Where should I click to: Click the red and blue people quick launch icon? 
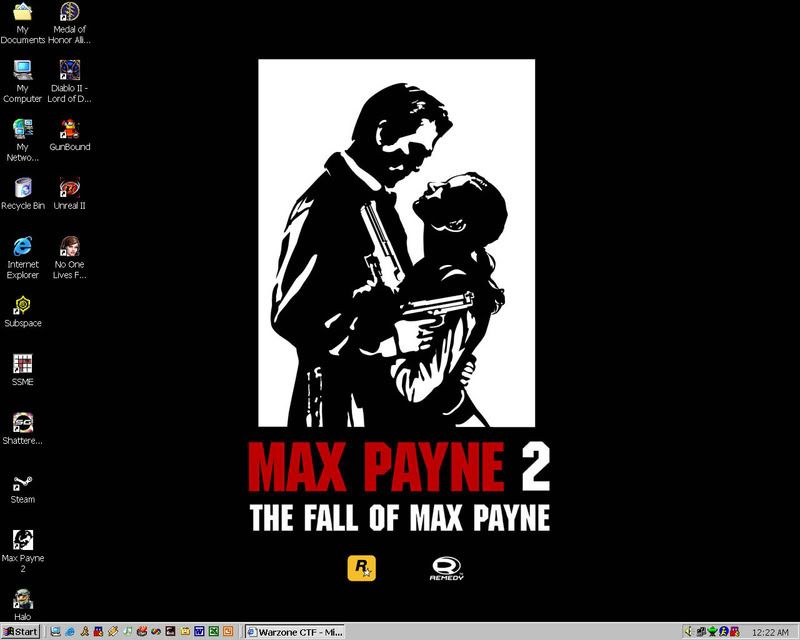[x=98, y=632]
